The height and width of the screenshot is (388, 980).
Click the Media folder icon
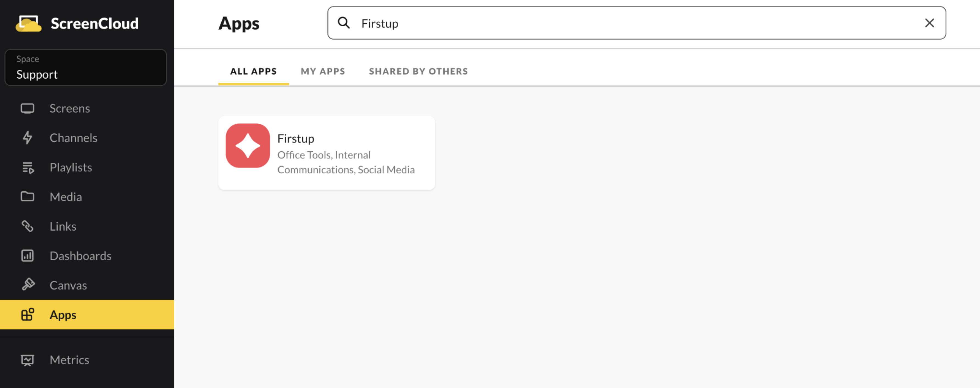pos(27,197)
